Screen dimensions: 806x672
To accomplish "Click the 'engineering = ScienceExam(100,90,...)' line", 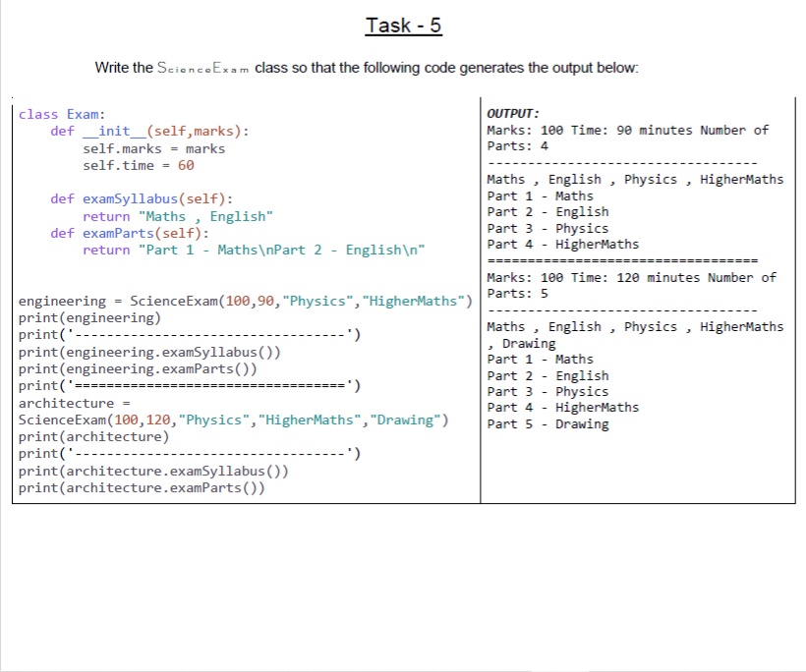I will 243,301.
